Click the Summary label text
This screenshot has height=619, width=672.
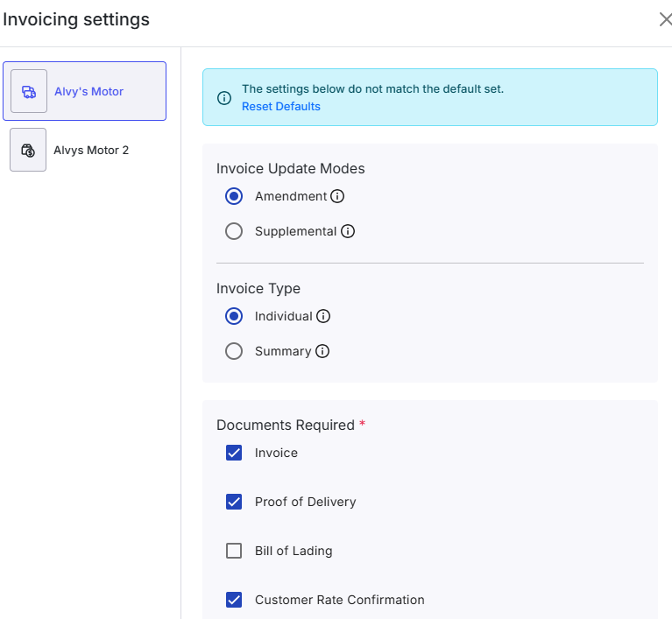pos(283,351)
